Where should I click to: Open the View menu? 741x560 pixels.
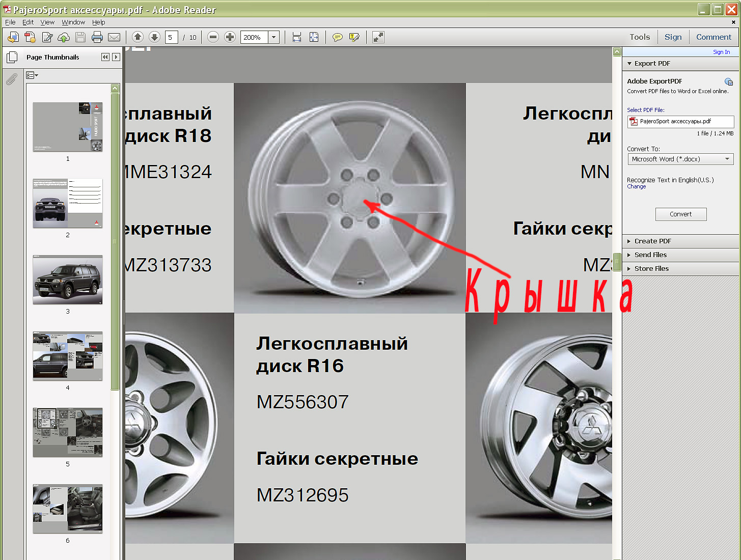(x=47, y=22)
